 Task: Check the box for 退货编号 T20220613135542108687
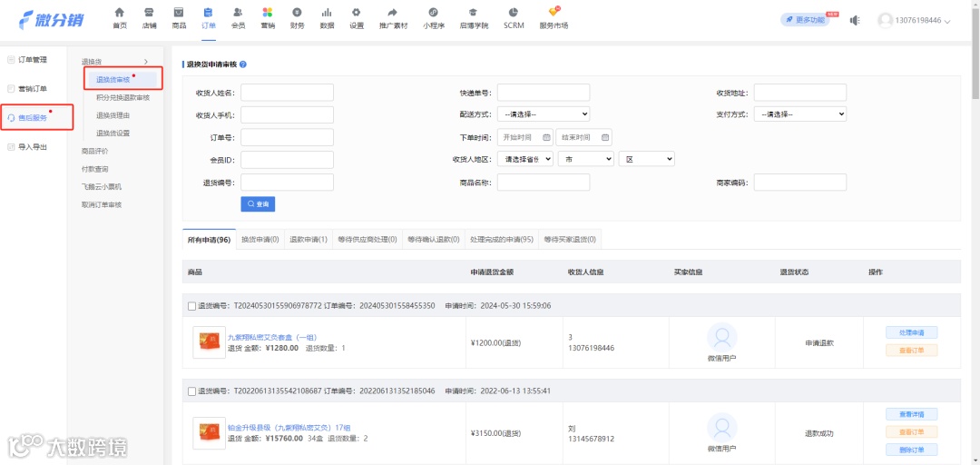[191, 391]
